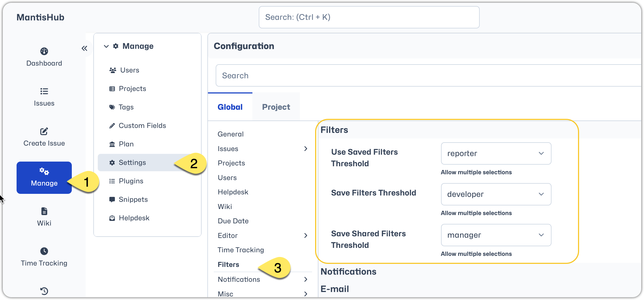Click the gear icon beside Manage heading
This screenshot has height=300, width=644.
(x=116, y=46)
